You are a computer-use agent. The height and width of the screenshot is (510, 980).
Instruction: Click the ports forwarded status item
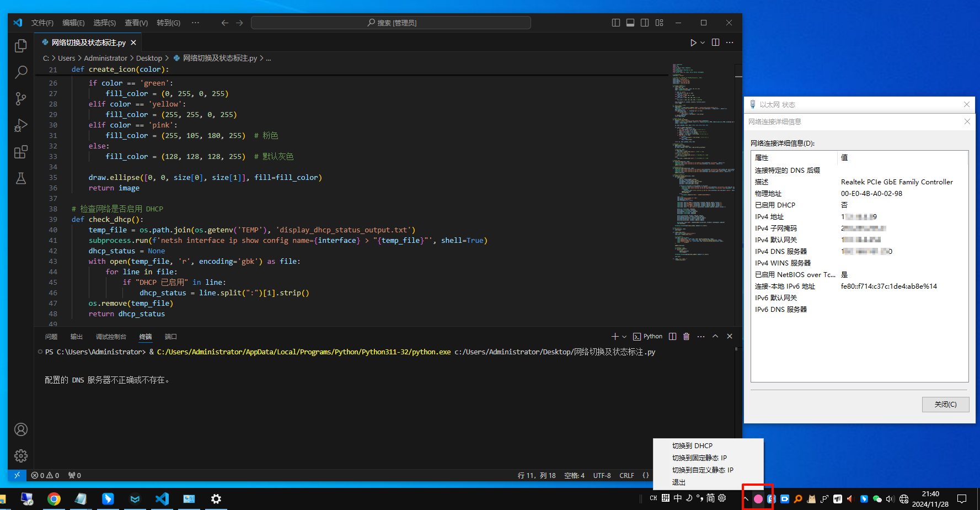[x=74, y=475]
